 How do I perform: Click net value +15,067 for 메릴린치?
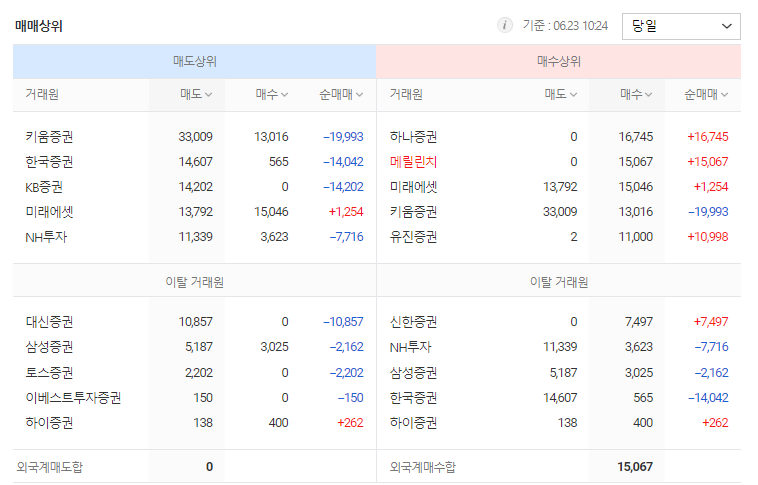pos(708,162)
